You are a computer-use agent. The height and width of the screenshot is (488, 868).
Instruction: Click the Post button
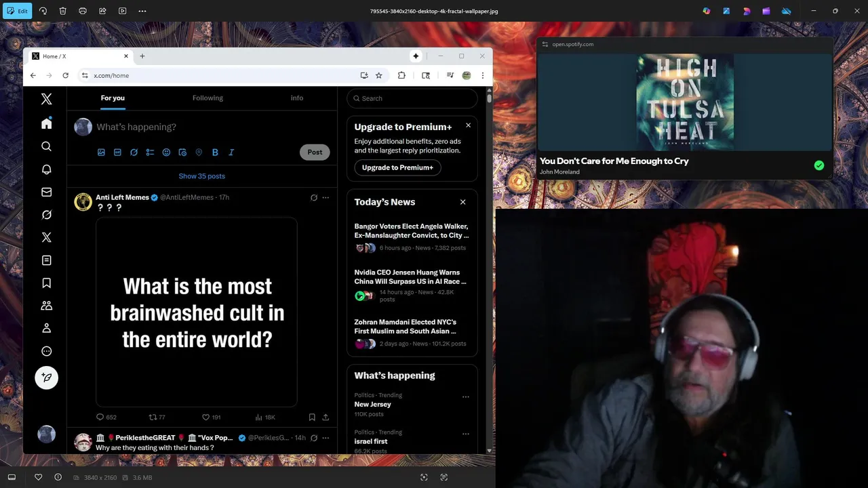tap(315, 152)
